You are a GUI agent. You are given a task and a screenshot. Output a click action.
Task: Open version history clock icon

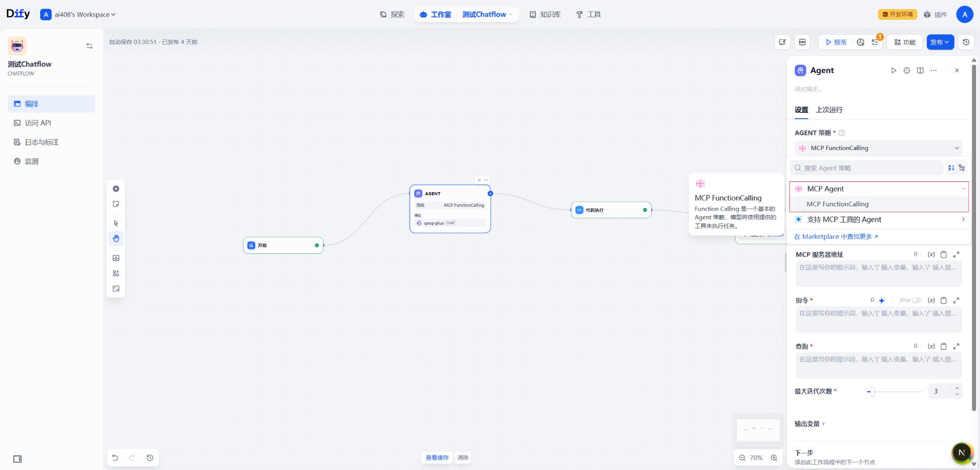pyautogui.click(x=966, y=42)
